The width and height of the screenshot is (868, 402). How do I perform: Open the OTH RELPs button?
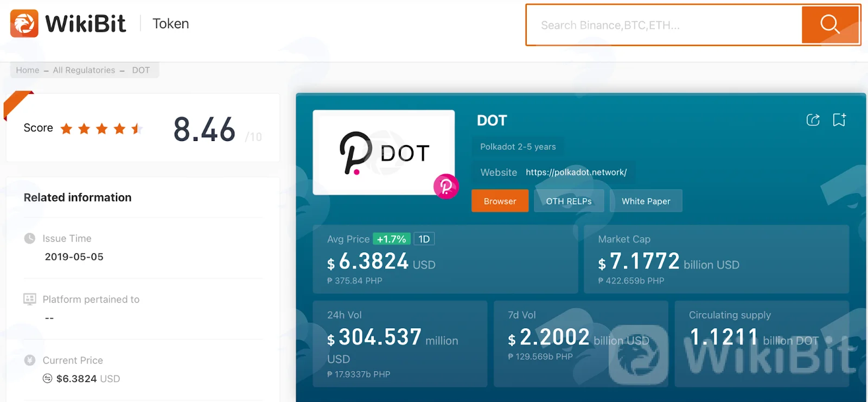[x=569, y=201]
